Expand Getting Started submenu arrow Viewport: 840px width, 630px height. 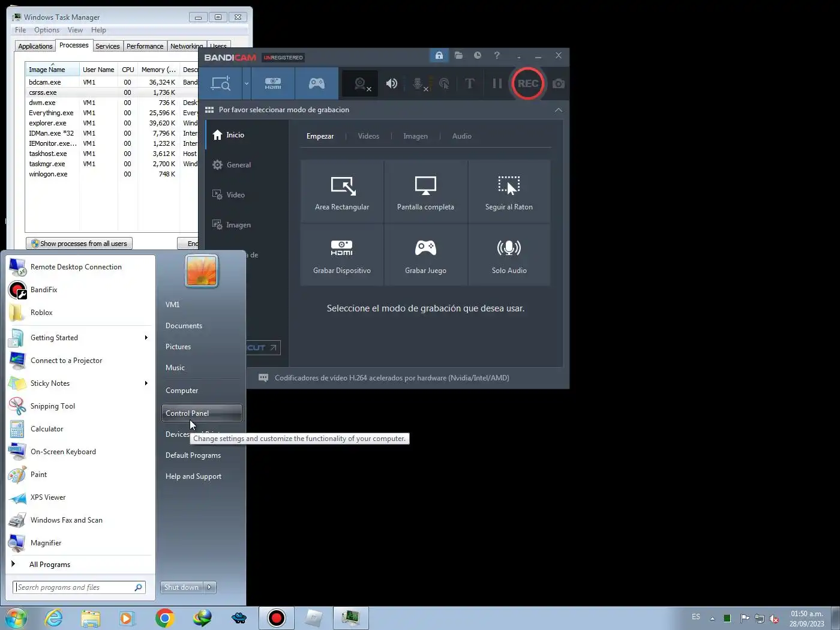(x=146, y=338)
